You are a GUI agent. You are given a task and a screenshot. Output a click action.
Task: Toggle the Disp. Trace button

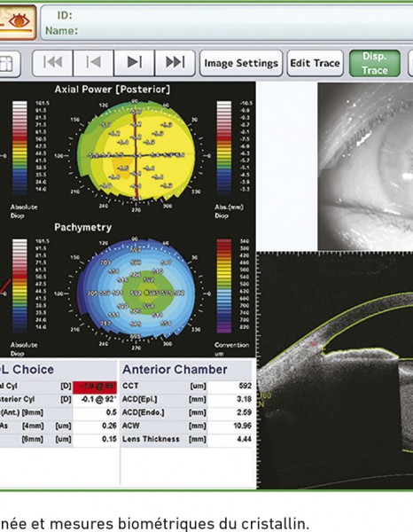click(375, 64)
